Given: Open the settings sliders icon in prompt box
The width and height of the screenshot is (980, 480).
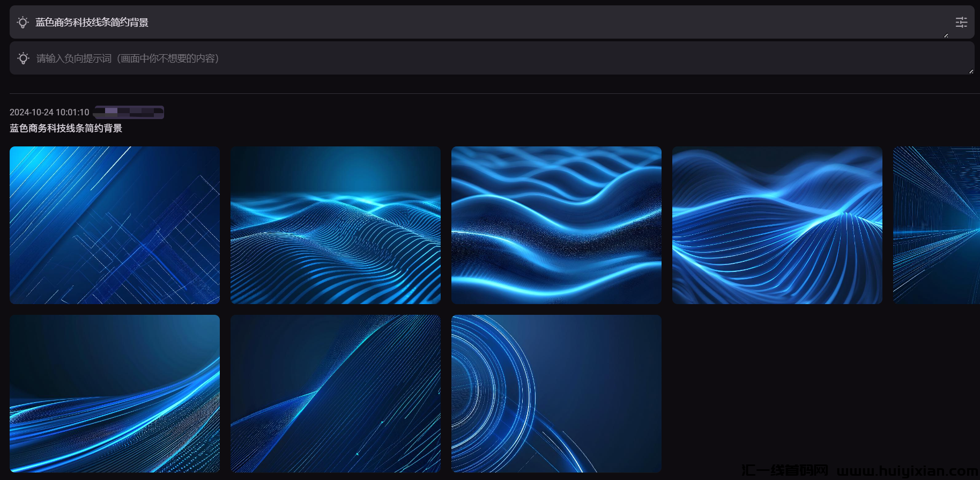Looking at the screenshot, I should [x=961, y=22].
